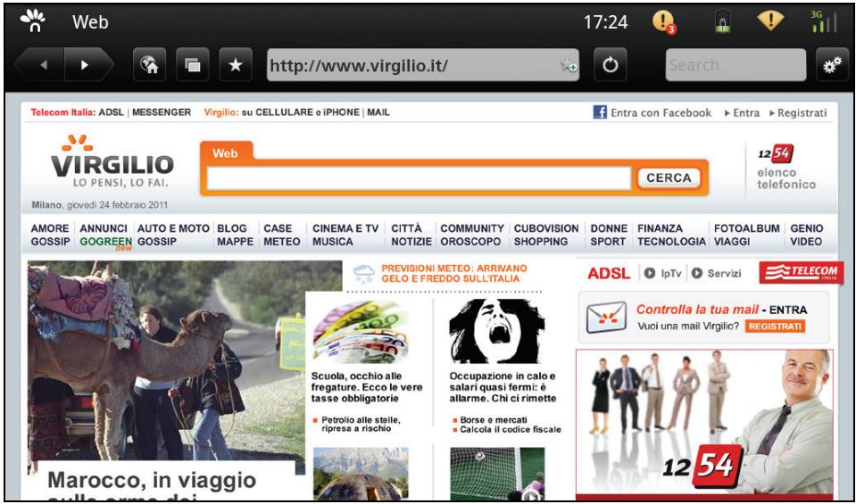
Task: Open the MAPPE menu item
Action: point(236,242)
